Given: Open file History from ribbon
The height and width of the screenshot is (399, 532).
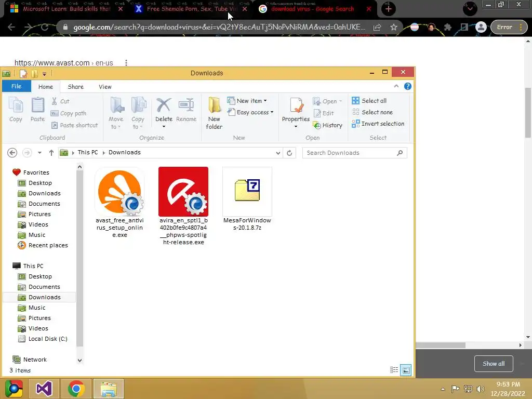Looking at the screenshot, I should coord(328,125).
